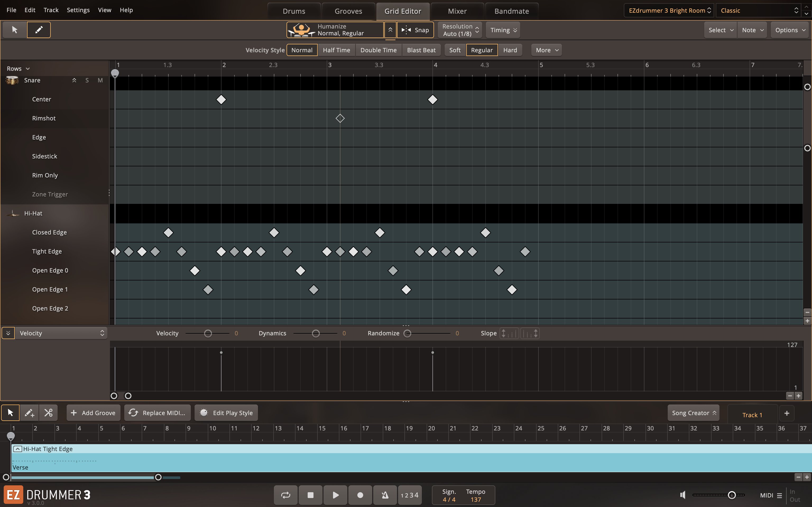This screenshot has width=812, height=507.
Task: Adjust the Dynamics slider knob
Action: point(315,333)
